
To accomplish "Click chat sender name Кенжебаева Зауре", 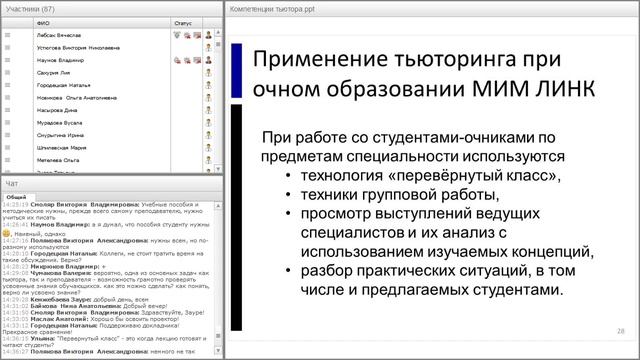I will tap(60, 300).
